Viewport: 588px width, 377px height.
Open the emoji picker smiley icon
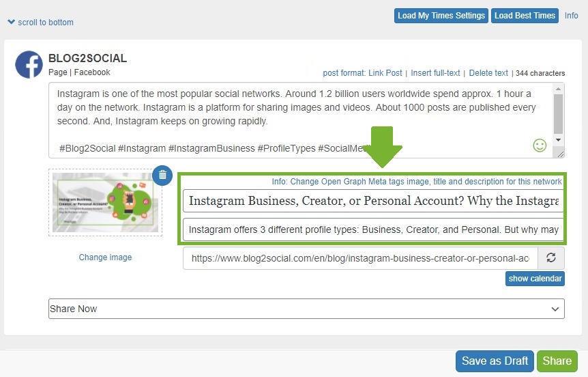(540, 145)
